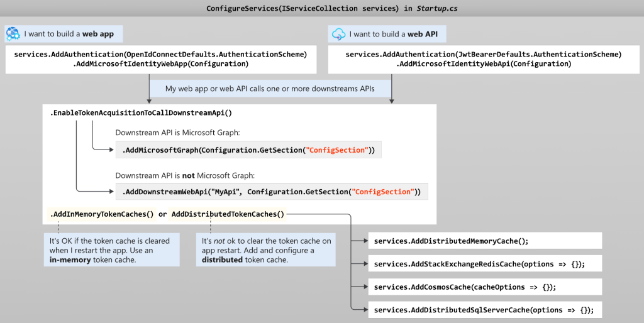Click the arrowhead pointing to AddDownstreamWebApi box
Image resolution: width=644 pixels, height=323 pixels.
pyautogui.click(x=111, y=191)
